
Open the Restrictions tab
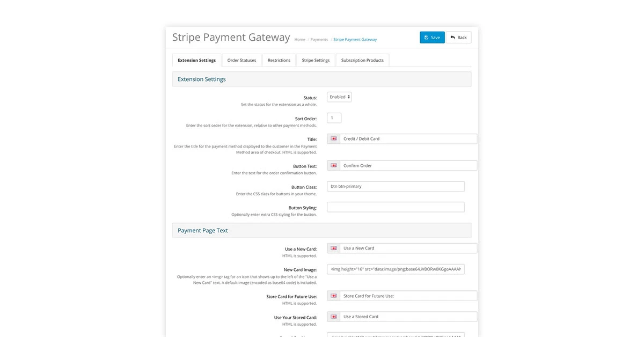pyautogui.click(x=279, y=60)
